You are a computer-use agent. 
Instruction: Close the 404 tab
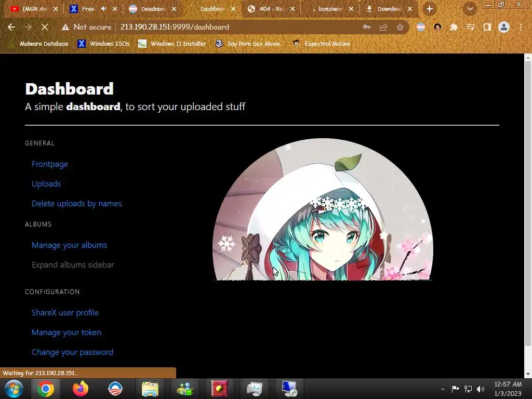coord(292,9)
